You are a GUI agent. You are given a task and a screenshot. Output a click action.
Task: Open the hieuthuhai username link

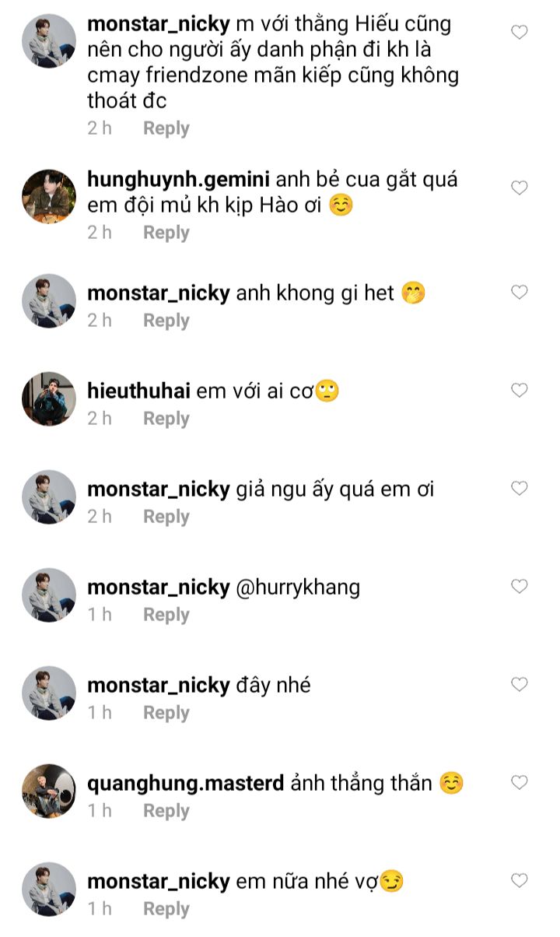138,391
